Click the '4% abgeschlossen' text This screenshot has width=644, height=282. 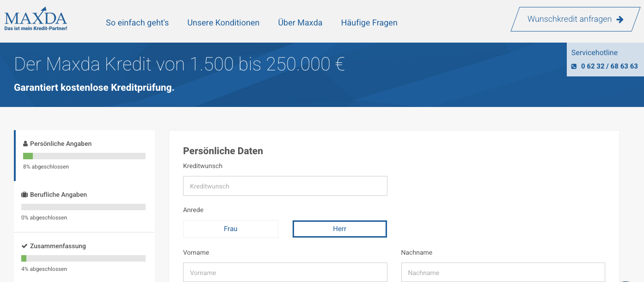[x=44, y=269]
